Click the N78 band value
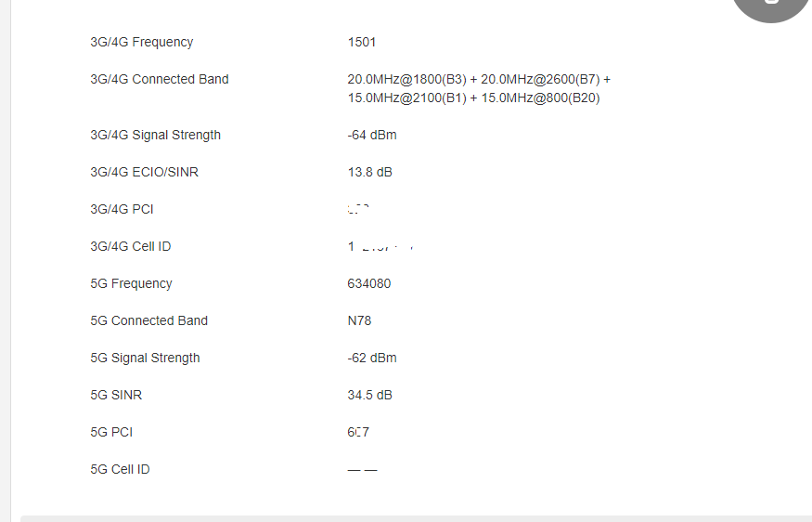Image resolution: width=812 pixels, height=522 pixels. (359, 320)
